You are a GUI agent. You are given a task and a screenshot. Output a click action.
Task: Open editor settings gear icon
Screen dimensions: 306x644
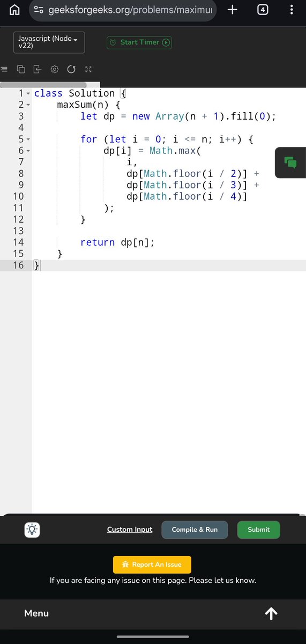tap(54, 69)
